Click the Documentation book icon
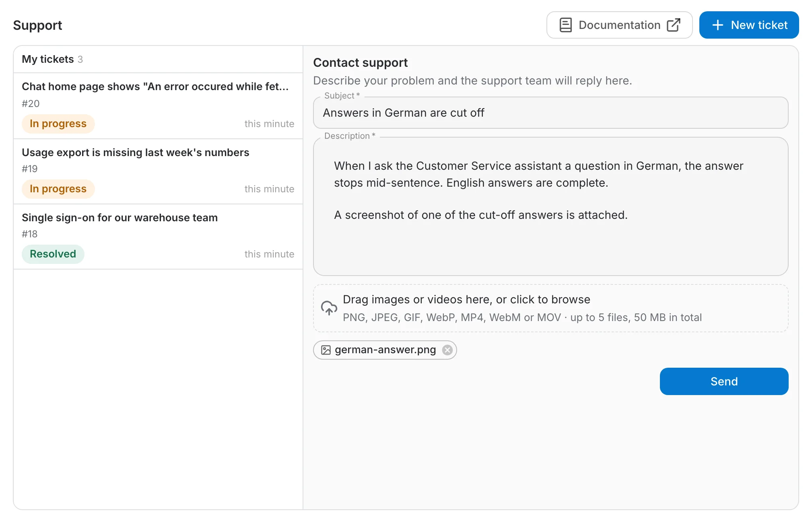This screenshot has height=523, width=812. (x=565, y=25)
